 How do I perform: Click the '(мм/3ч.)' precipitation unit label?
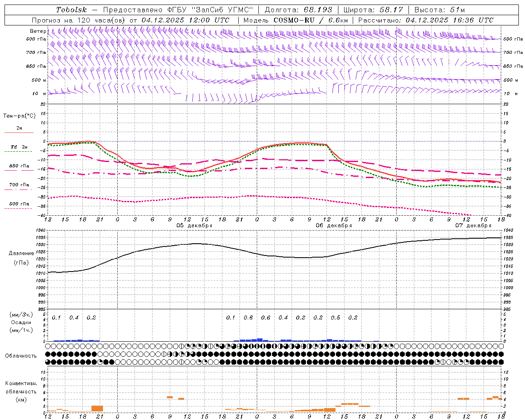(x=21, y=315)
